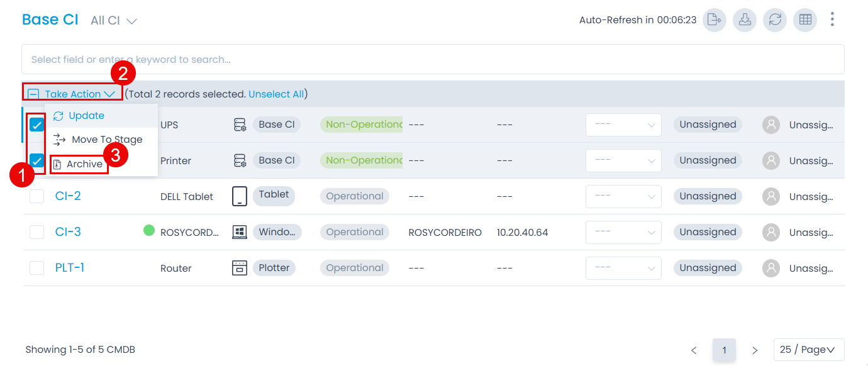Click the keyword search field
The height and width of the screenshot is (378, 868).
coord(433,60)
